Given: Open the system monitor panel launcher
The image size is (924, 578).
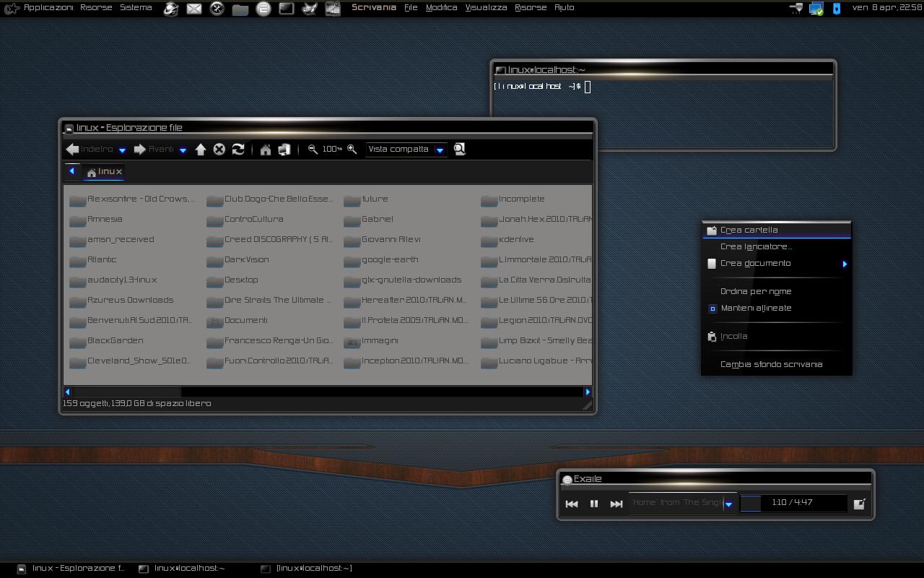Looking at the screenshot, I should (333, 9).
